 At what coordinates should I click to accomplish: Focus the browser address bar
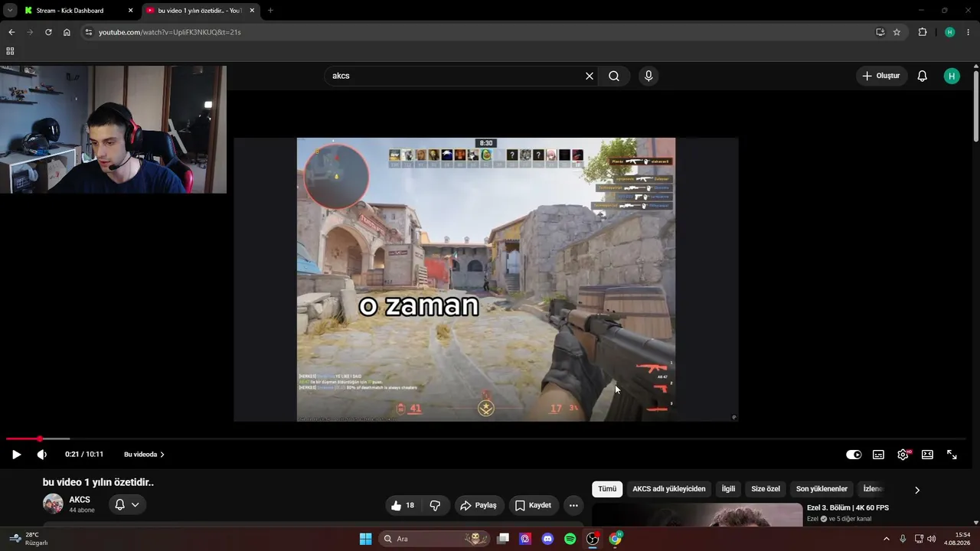(x=482, y=32)
